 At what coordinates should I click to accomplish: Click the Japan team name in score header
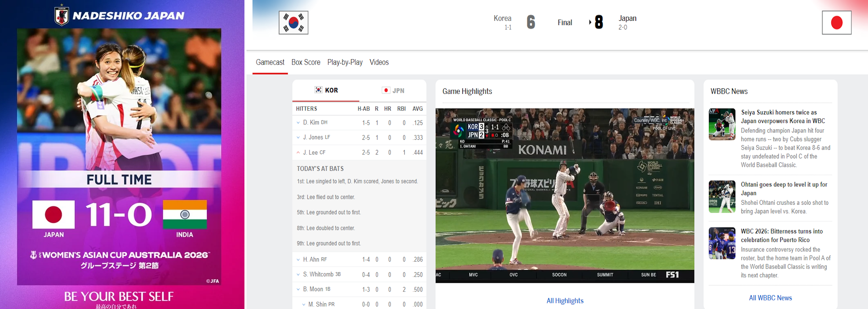point(628,18)
